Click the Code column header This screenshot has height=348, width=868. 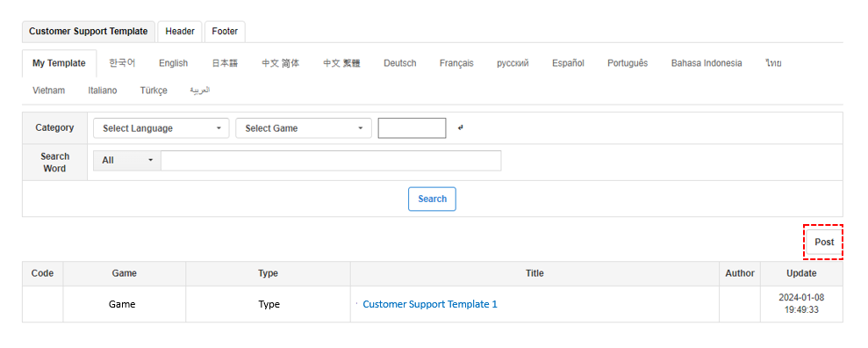[43, 273]
